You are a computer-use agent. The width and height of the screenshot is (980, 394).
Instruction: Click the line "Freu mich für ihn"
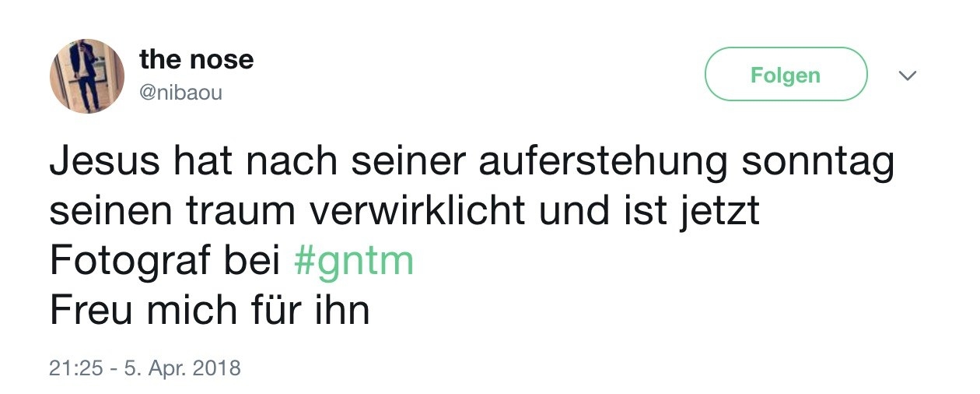click(x=209, y=310)
